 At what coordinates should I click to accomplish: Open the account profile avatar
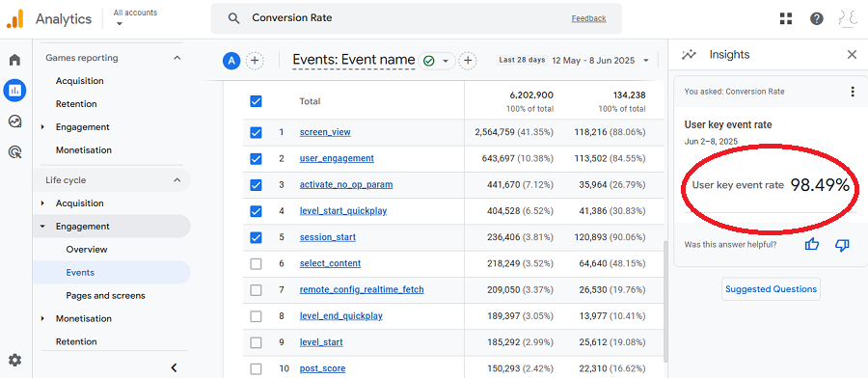(847, 19)
